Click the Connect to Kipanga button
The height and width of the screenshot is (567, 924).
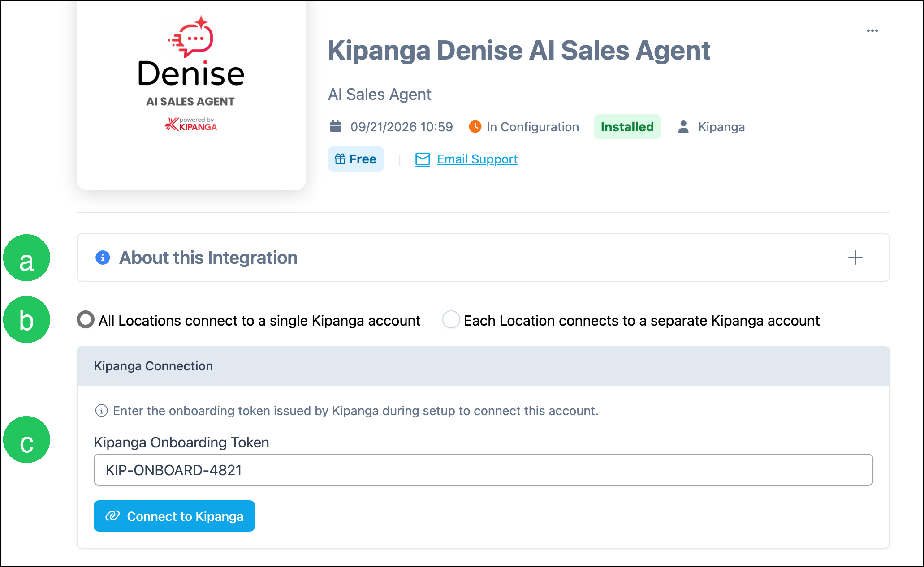point(174,516)
